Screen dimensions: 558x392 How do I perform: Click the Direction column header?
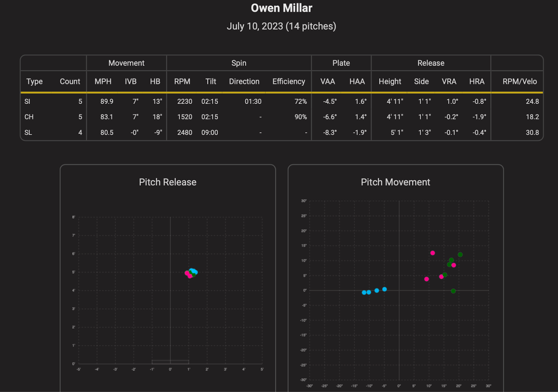[244, 82]
